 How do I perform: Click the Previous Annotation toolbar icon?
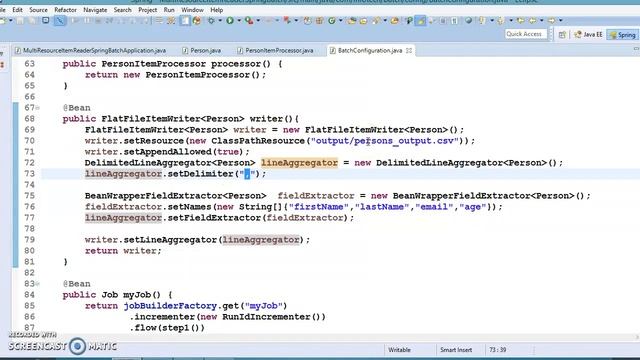pos(500,20)
